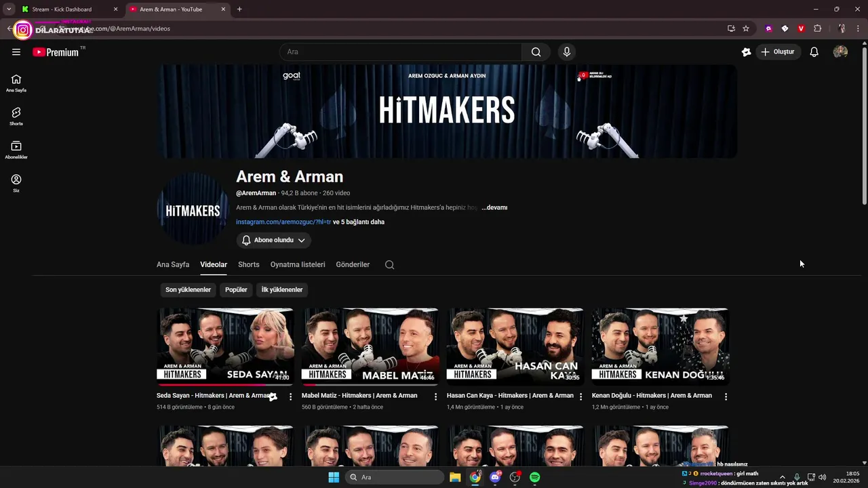Image resolution: width=868 pixels, height=488 pixels.
Task: Open options menu for Mabel Matiz video
Action: 436,396
